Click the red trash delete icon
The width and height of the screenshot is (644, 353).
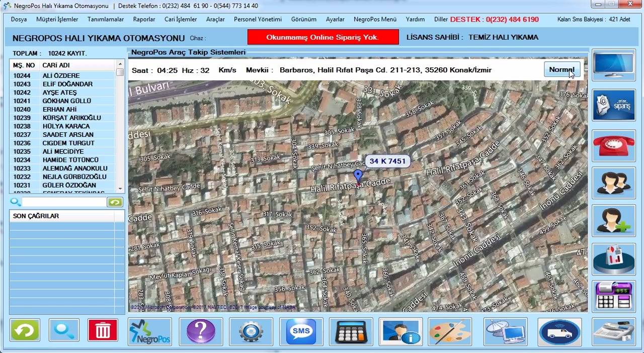tap(103, 330)
